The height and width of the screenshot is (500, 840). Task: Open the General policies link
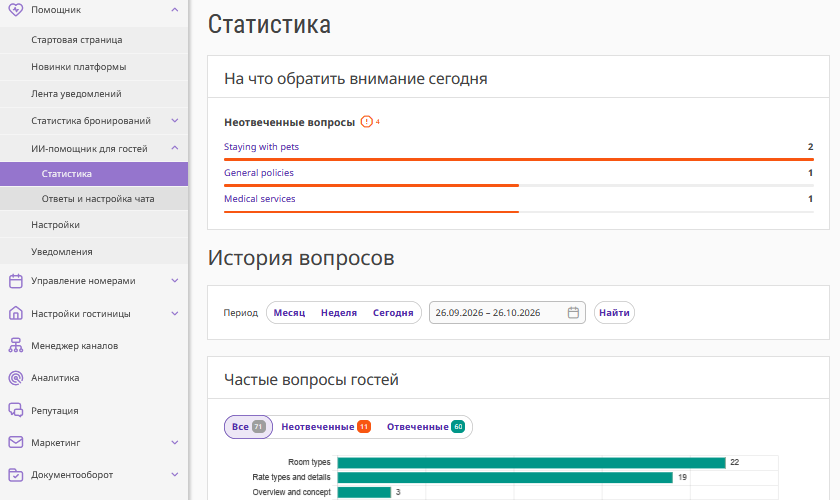259,173
